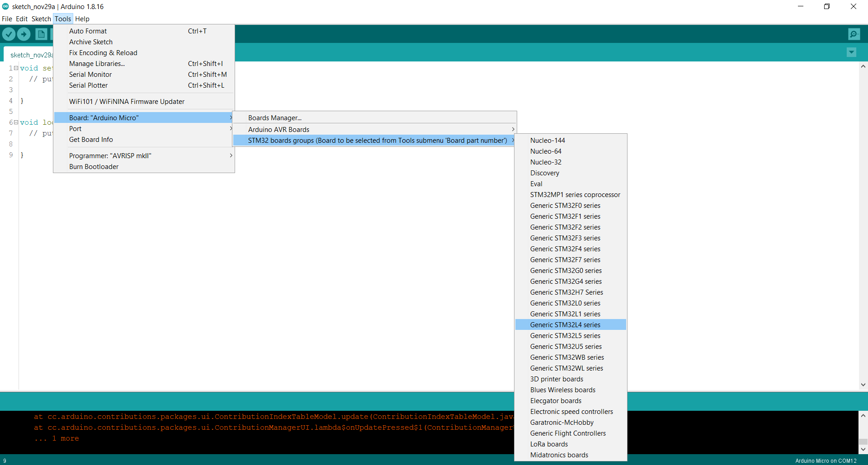
Task: Select Eval board group
Action: point(571,184)
